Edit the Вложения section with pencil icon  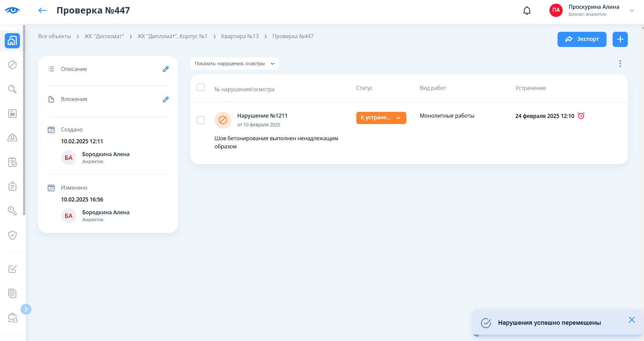(165, 99)
